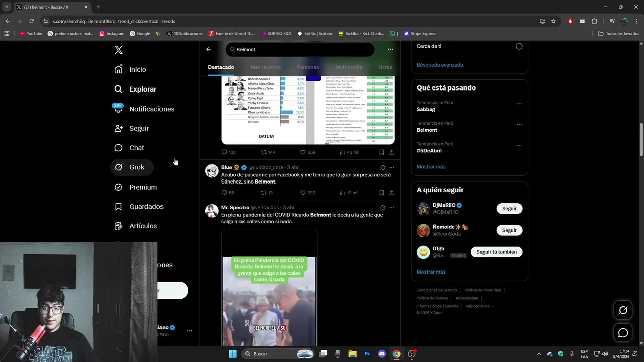Viewport: 644px width, 362px height.
Task: Open floating chat messages button
Action: click(x=623, y=333)
